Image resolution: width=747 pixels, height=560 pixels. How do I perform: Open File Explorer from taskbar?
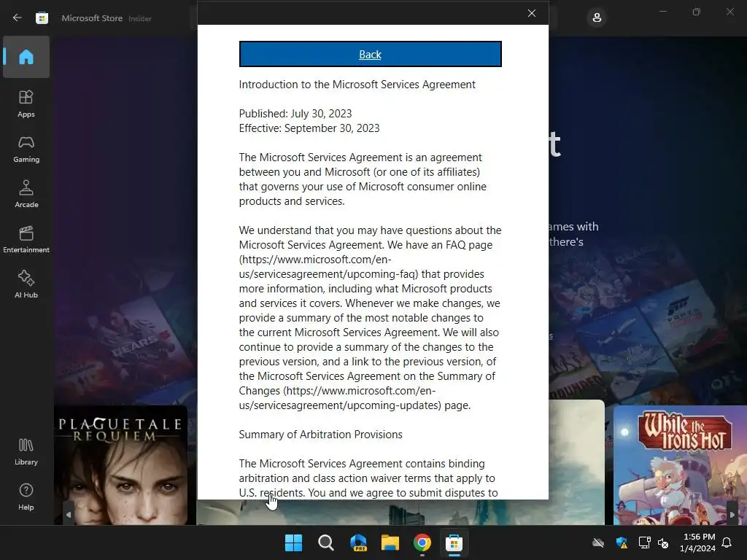point(390,542)
